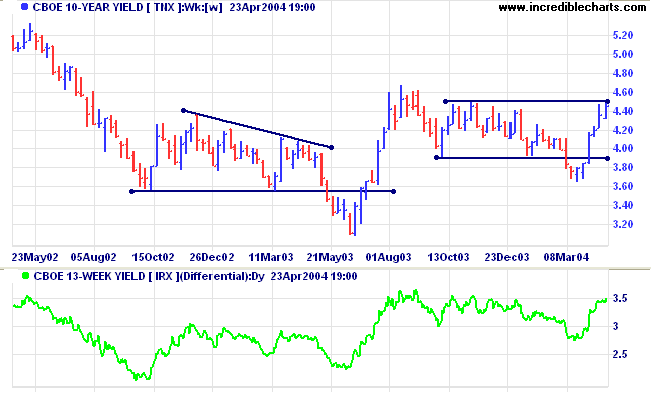Click the 21May03 date label

click(x=330, y=257)
